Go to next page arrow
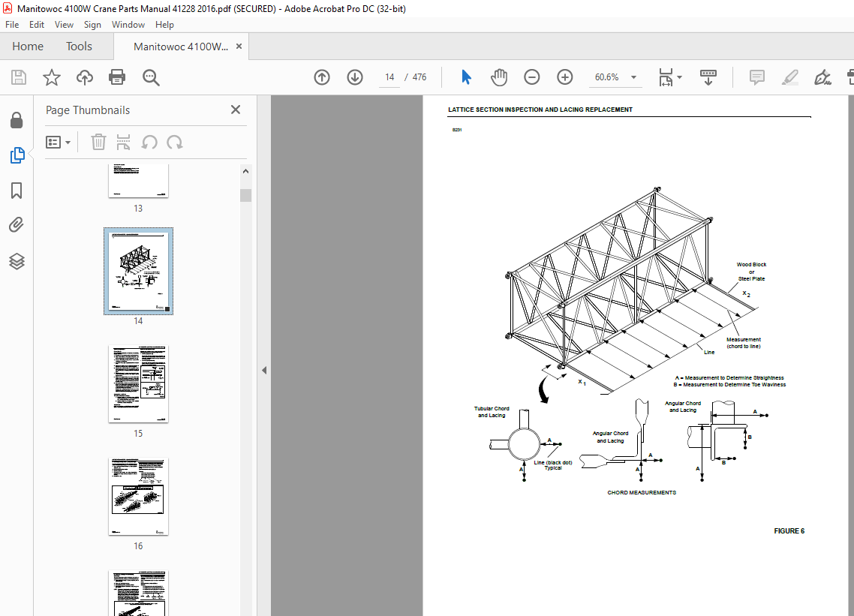The height and width of the screenshot is (616, 854). pyautogui.click(x=354, y=77)
